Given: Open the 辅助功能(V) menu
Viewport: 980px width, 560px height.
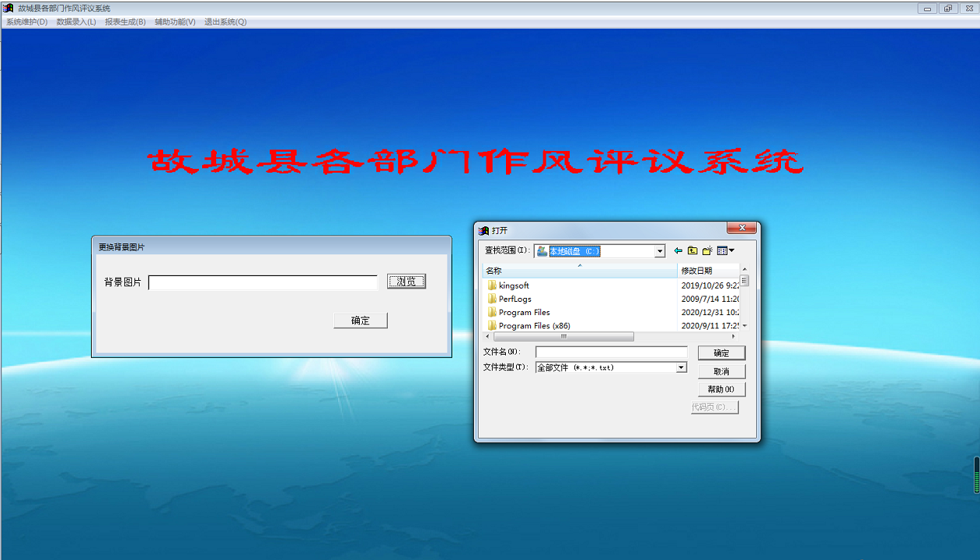Looking at the screenshot, I should point(175,22).
